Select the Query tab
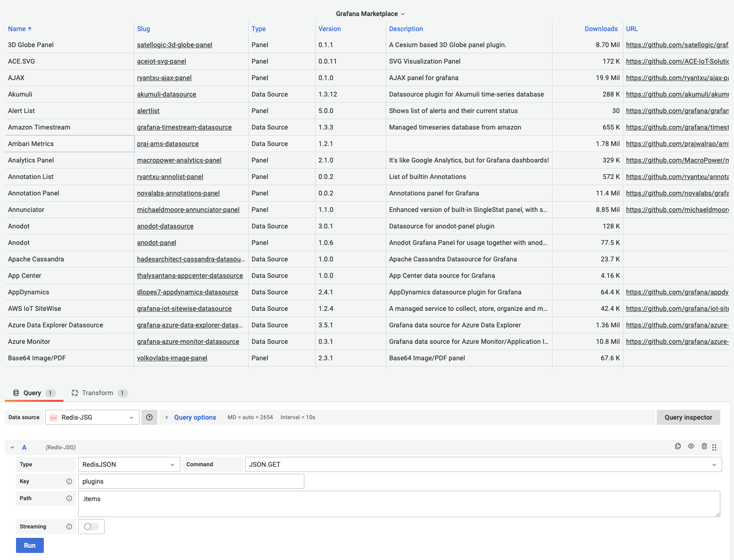The image size is (734, 560). click(x=33, y=392)
